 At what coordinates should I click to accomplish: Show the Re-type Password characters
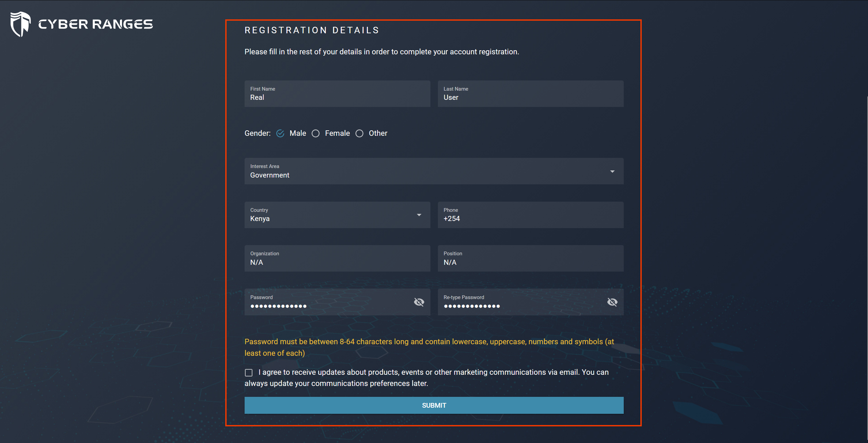coord(612,302)
